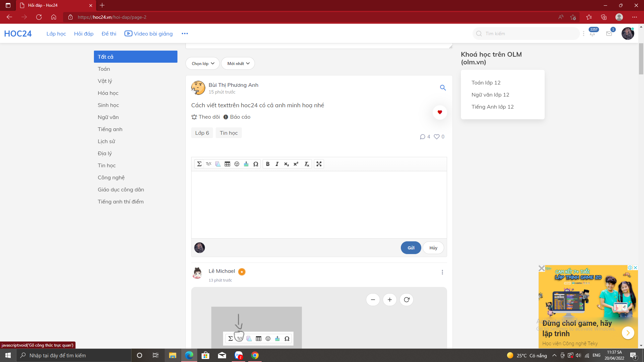Image resolution: width=644 pixels, height=362 pixels.
Task: Insert a TeX formula in editor
Action: (x=209, y=164)
